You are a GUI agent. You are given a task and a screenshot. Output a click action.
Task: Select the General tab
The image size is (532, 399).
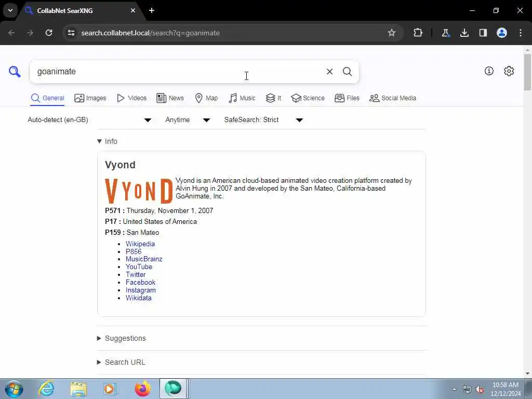[47, 98]
